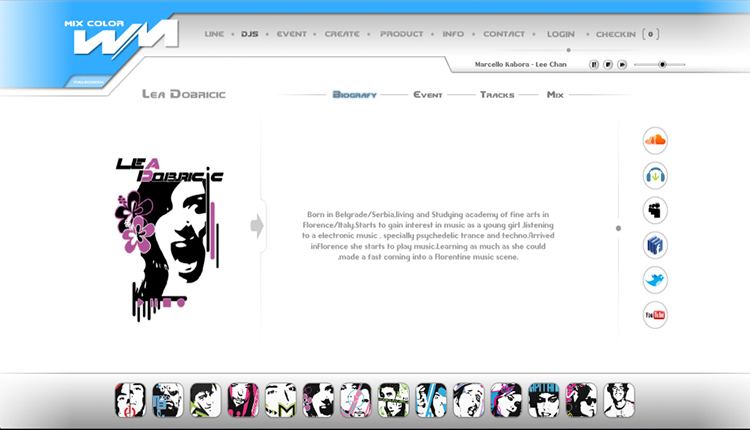
Task: Click the Lea Dobricic name heading
Action: [x=184, y=94]
